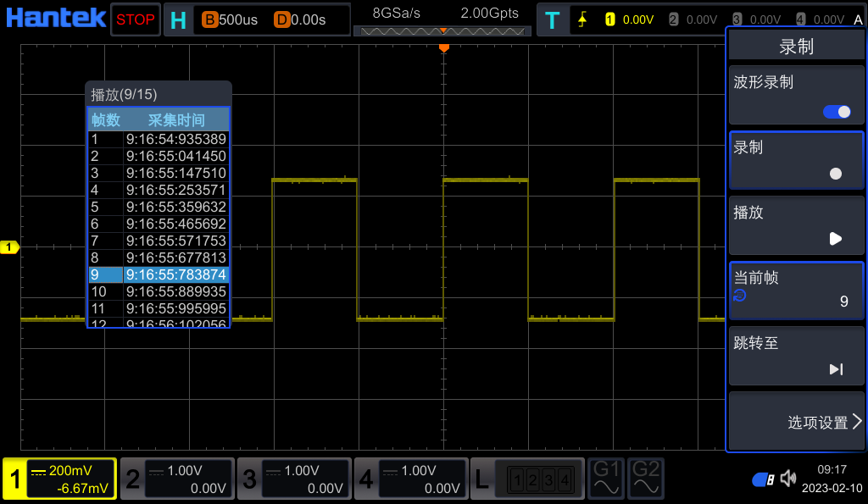Open the trigger T settings
Screen dimensions: 868x504
pyautogui.click(x=553, y=19)
